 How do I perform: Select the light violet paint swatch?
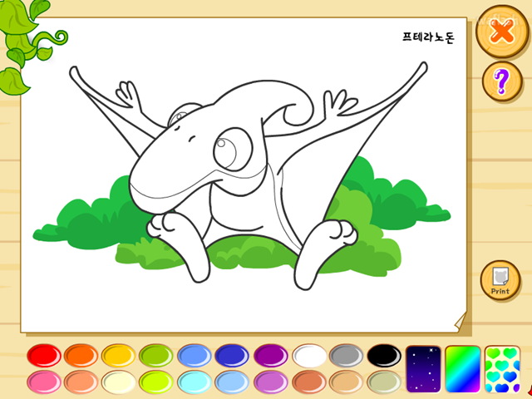[271, 382]
